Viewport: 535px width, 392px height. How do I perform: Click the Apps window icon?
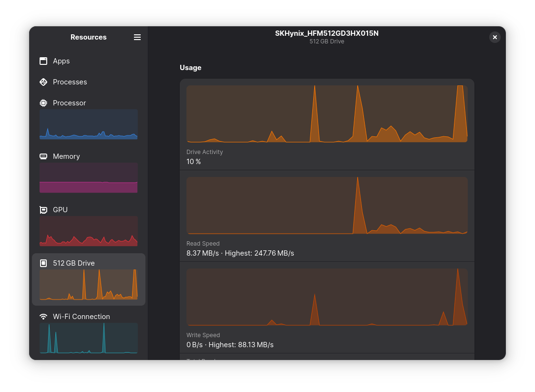click(43, 61)
